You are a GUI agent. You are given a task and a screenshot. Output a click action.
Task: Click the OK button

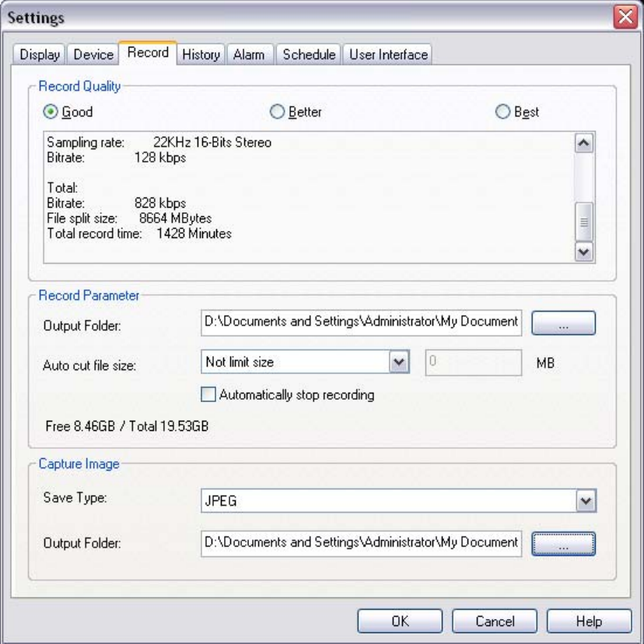pyautogui.click(x=400, y=621)
